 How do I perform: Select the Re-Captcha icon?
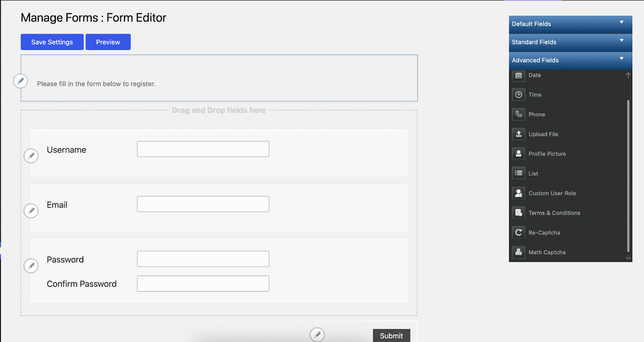(518, 232)
